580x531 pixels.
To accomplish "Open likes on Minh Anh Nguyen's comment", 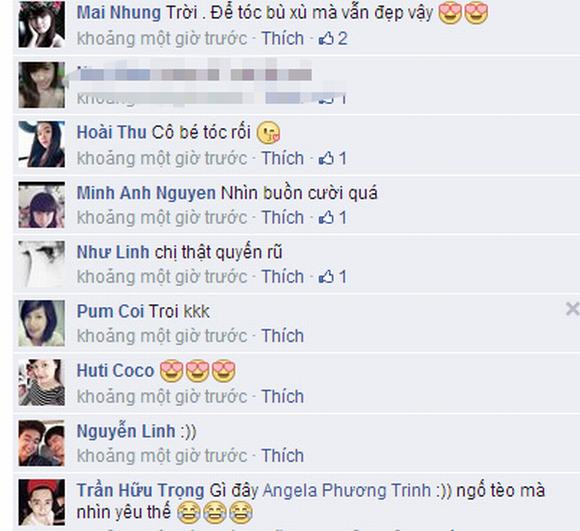I will [x=333, y=217].
